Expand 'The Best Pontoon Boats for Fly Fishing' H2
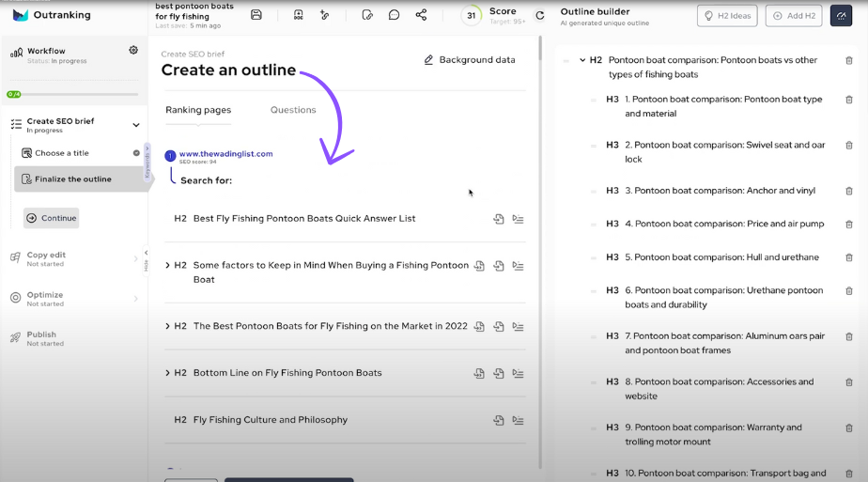The height and width of the screenshot is (482, 868). click(x=167, y=326)
